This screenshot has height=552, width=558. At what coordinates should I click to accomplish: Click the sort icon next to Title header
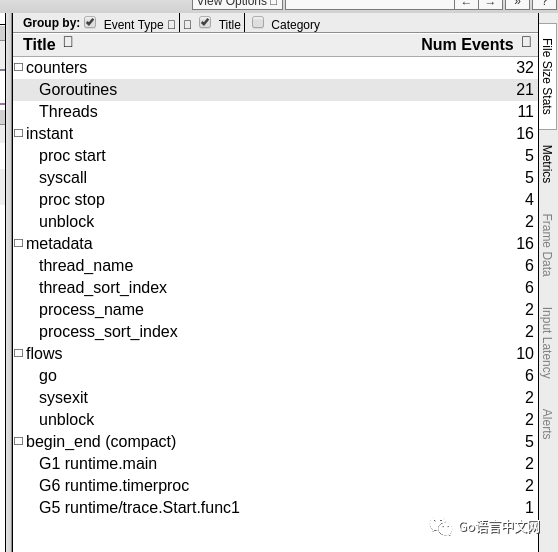click(x=68, y=42)
